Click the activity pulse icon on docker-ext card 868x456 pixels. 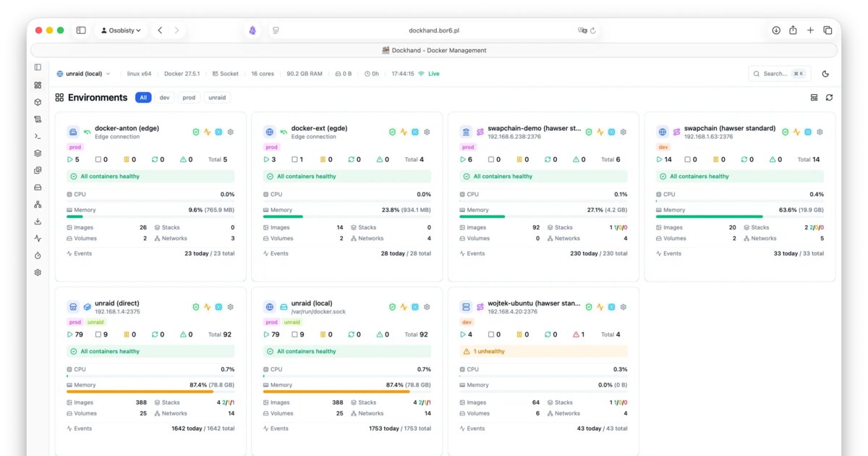[404, 132]
